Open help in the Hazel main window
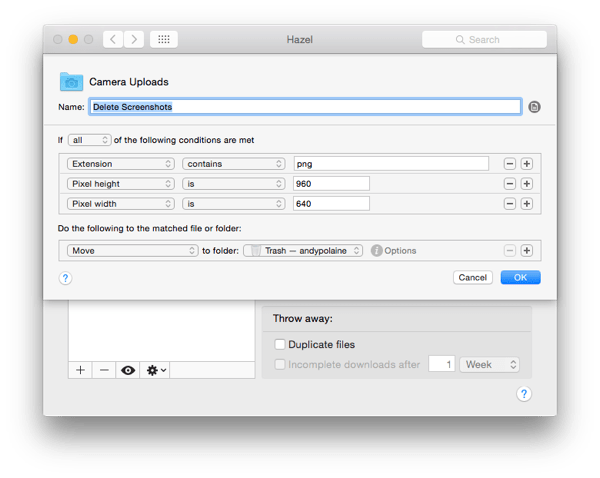This screenshot has height=478, width=600. [x=524, y=393]
